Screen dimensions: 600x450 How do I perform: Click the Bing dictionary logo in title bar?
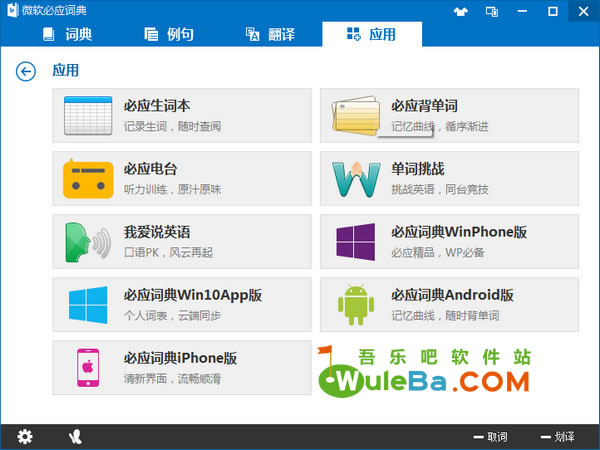(13, 10)
